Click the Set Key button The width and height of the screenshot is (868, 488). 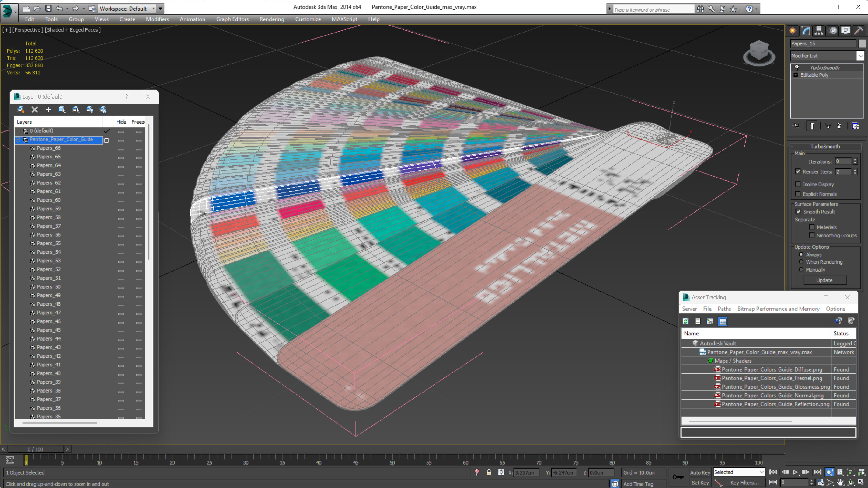pos(700,483)
